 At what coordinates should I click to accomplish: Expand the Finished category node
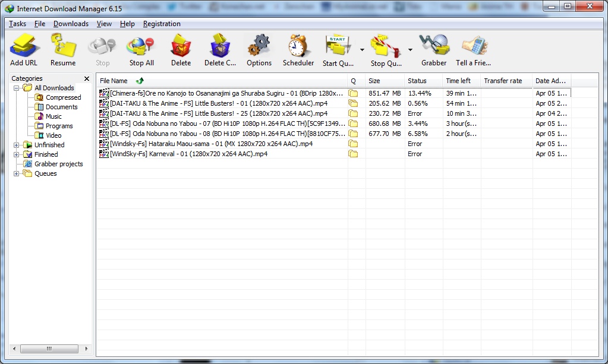click(16, 154)
